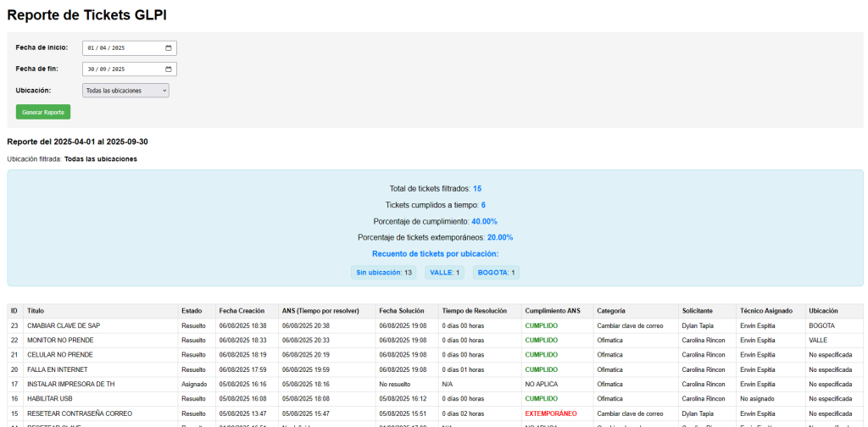Open the calendar picker for Fecha de inicio
The width and height of the screenshot is (868, 427).
click(x=169, y=48)
